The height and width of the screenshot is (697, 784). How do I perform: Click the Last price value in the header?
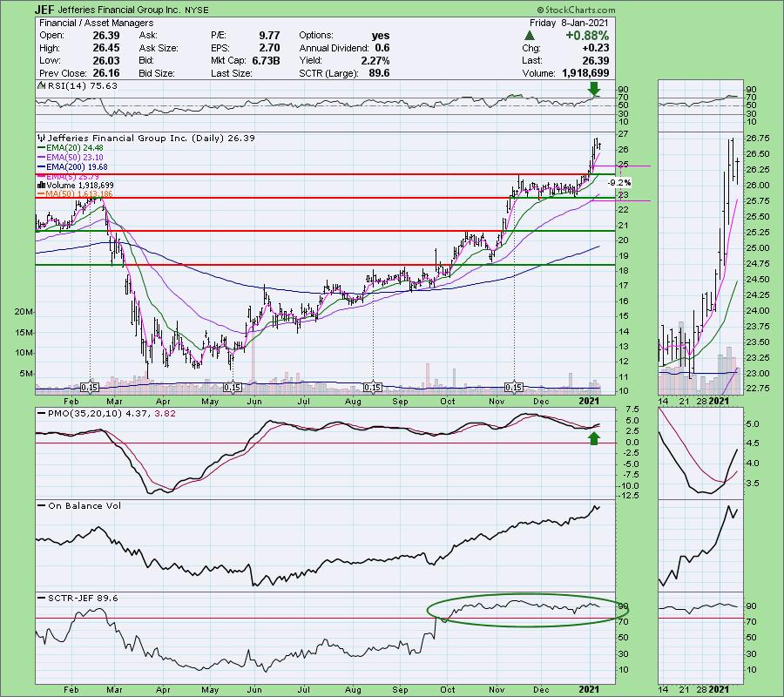click(x=596, y=60)
